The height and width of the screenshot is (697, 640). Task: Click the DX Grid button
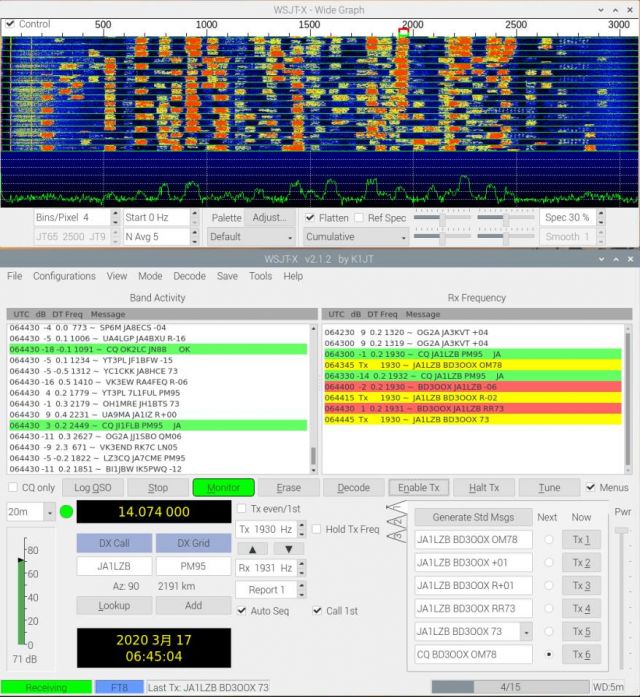tap(193, 543)
